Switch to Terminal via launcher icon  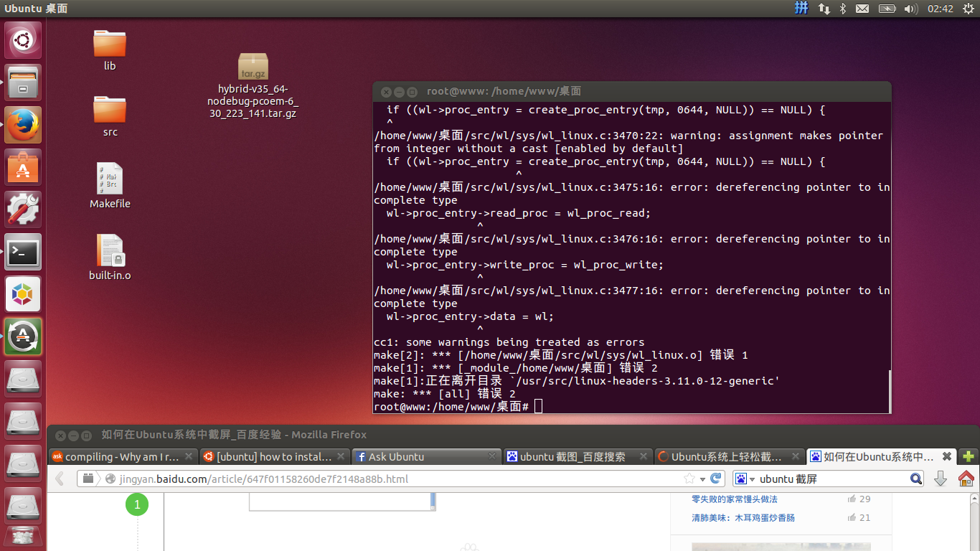23,252
